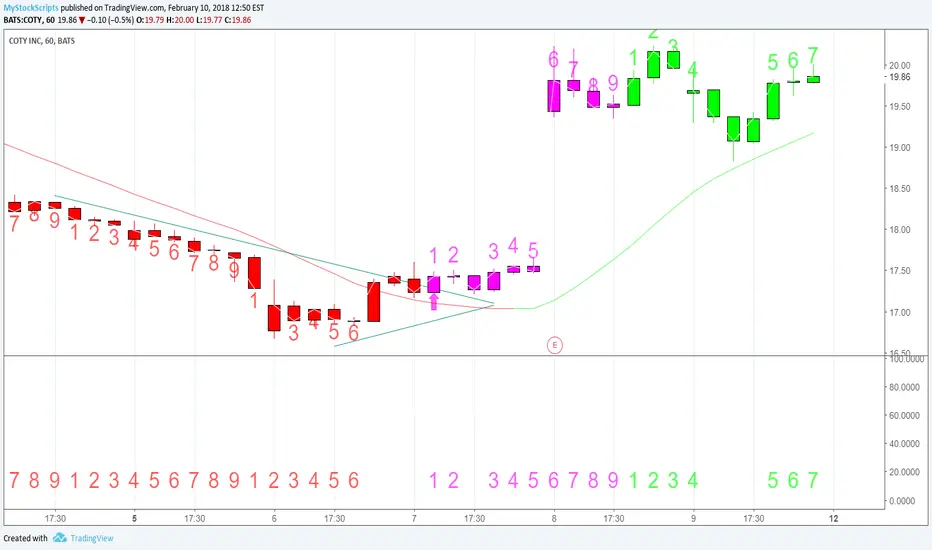Click the Created with caption text

[x=26, y=538]
